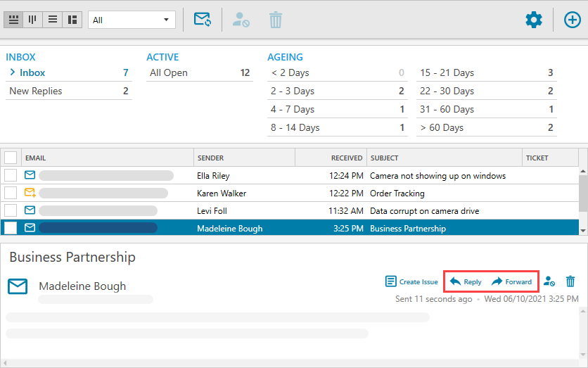Sort by the SUBJECT column header
This screenshot has height=368, width=588.
[x=444, y=158]
